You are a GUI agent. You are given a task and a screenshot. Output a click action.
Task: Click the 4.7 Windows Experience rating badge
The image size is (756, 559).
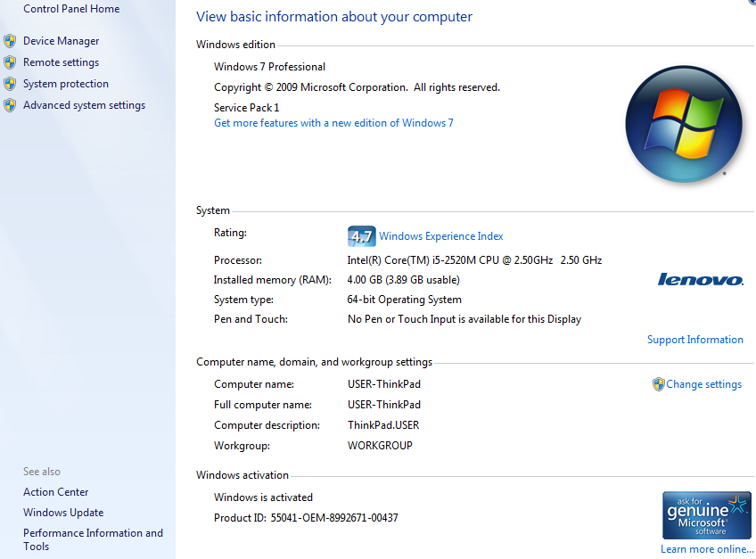tap(361, 236)
